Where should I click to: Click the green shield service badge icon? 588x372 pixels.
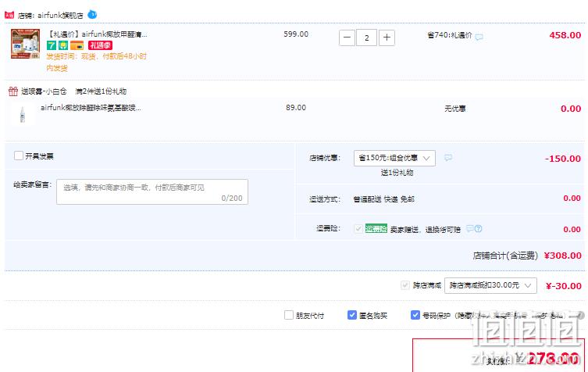click(63, 45)
